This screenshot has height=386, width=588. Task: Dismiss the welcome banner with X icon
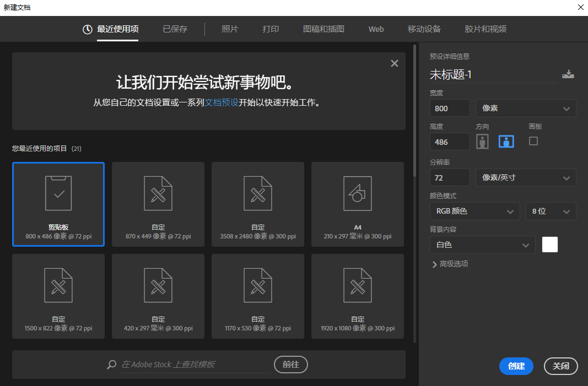pyautogui.click(x=395, y=63)
